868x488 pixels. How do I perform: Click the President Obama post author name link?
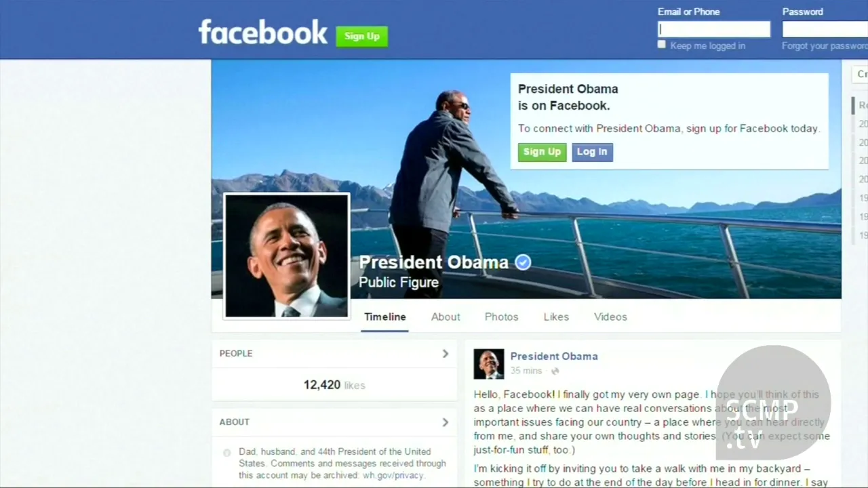(554, 357)
